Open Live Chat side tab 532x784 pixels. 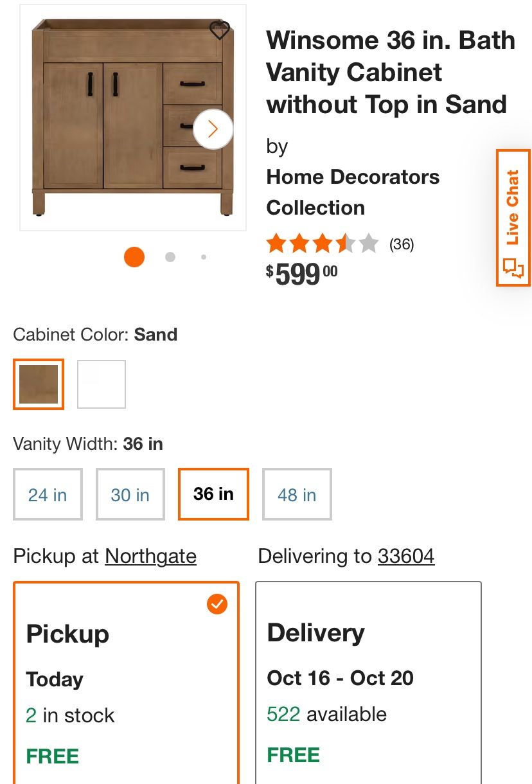[x=513, y=218]
